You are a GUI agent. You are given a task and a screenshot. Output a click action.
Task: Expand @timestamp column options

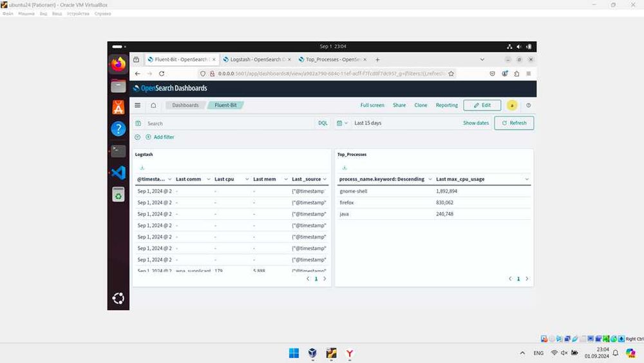[x=169, y=179]
